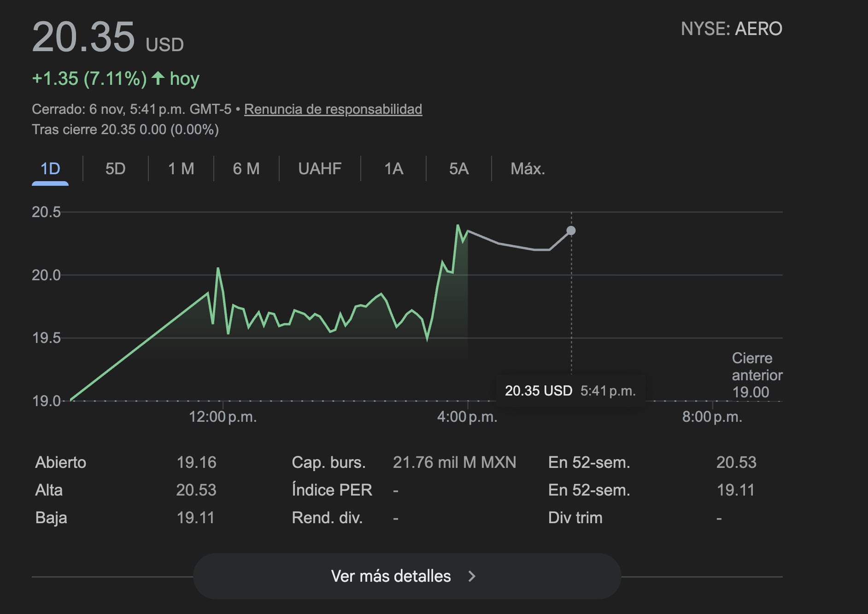Click the gray marker dot on chart
868x614 pixels.
pos(571,230)
